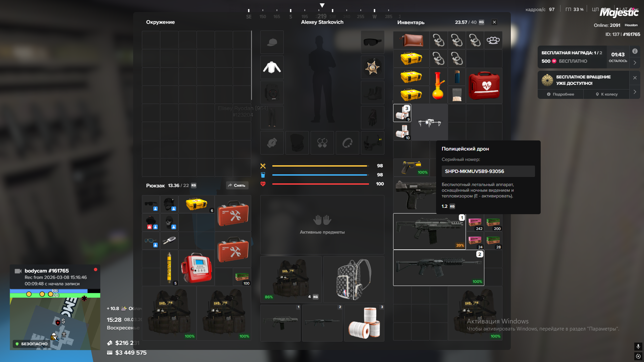The image size is (644, 362).
Task: Expand the free spin notification arrow
Action: [635, 92]
